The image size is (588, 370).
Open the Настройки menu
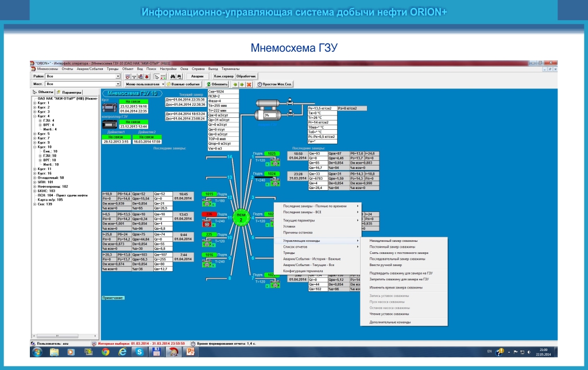(x=168, y=69)
